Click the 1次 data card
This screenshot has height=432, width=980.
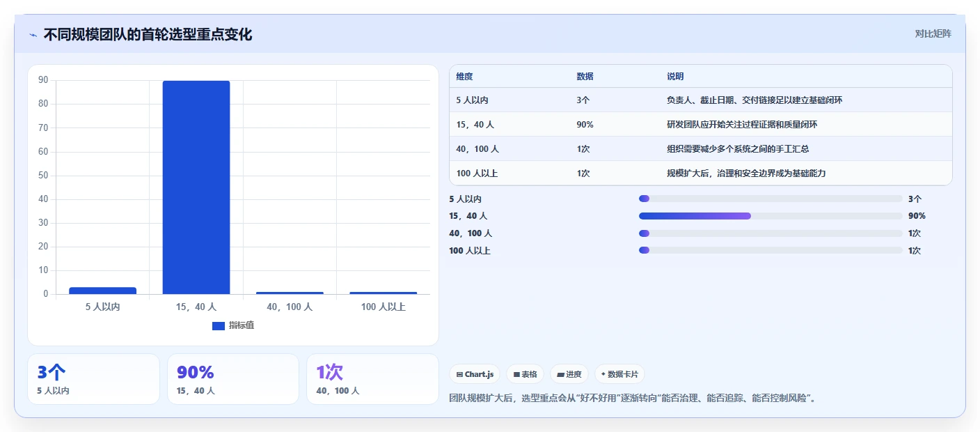(372, 379)
